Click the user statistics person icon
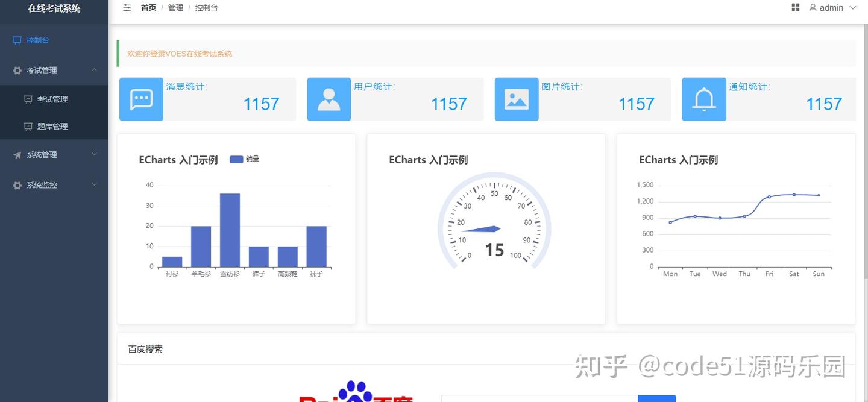 [329, 99]
